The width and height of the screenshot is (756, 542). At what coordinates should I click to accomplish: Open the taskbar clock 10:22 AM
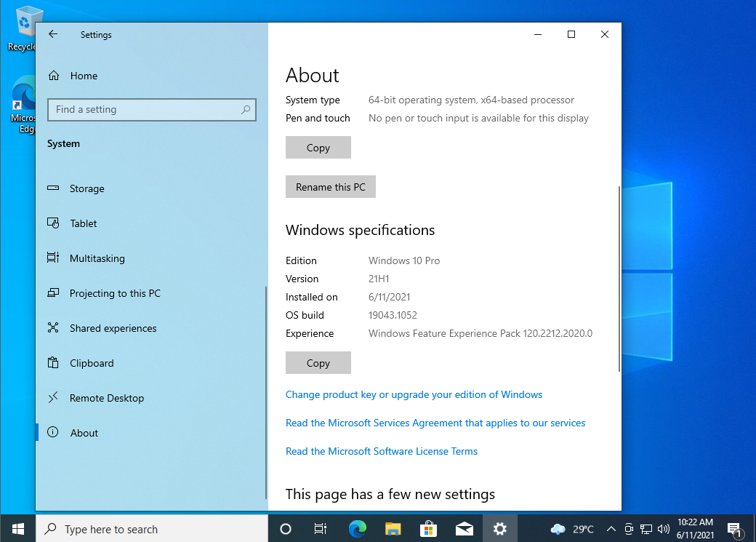pos(695,529)
